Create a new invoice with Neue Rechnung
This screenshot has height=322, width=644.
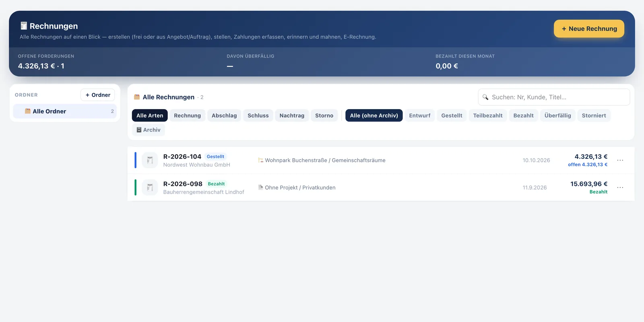point(589,29)
